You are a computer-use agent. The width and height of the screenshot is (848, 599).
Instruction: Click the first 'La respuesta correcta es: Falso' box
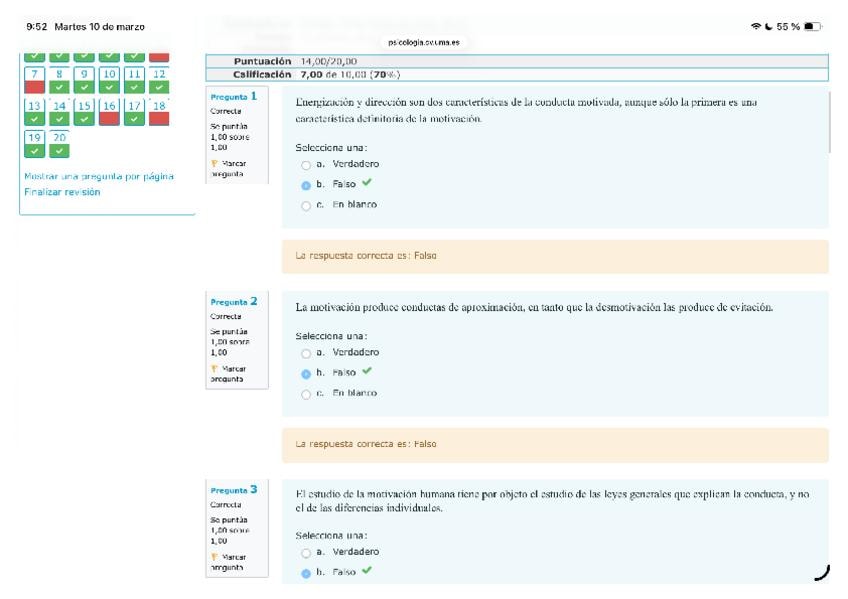555,256
